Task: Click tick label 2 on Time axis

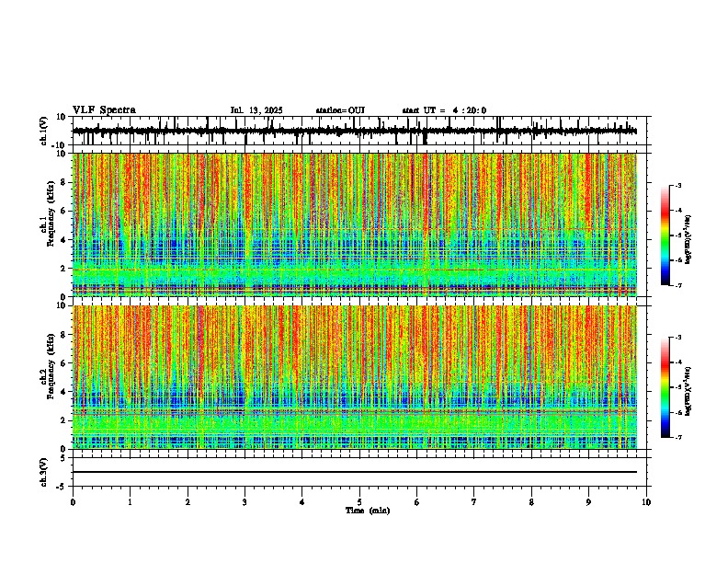Action: pos(188,502)
